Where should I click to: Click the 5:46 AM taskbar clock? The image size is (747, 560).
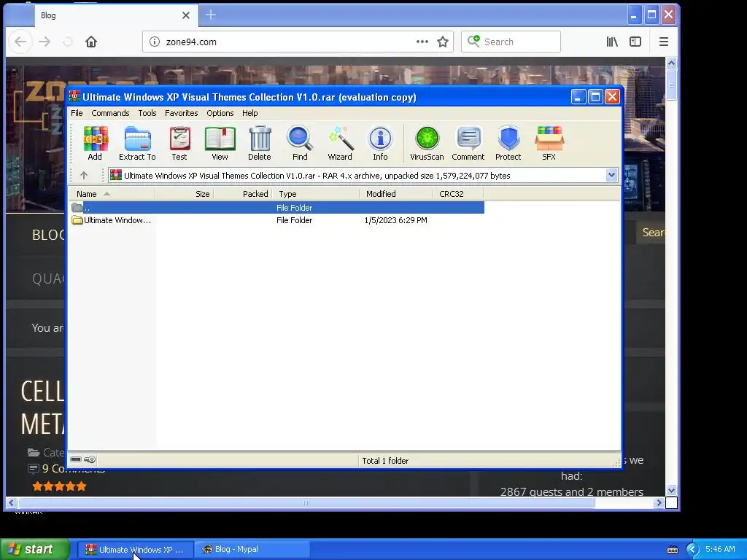click(x=720, y=549)
